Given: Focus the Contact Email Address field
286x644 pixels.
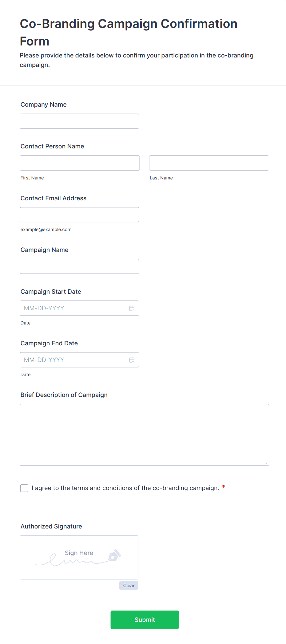Looking at the screenshot, I should [79, 215].
